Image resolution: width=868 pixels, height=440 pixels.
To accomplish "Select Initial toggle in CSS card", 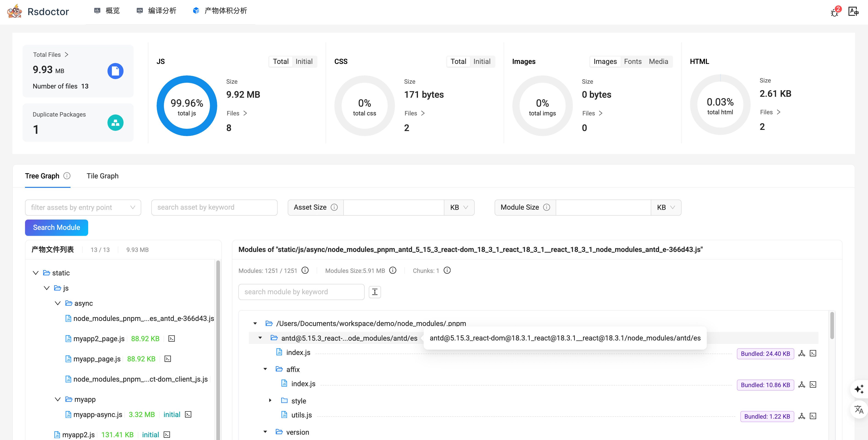I will (x=482, y=61).
